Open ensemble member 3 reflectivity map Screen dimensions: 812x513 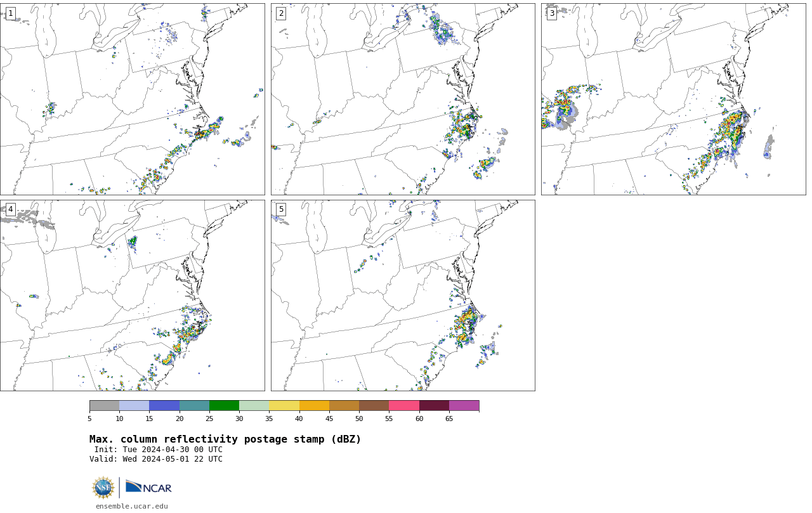674,99
